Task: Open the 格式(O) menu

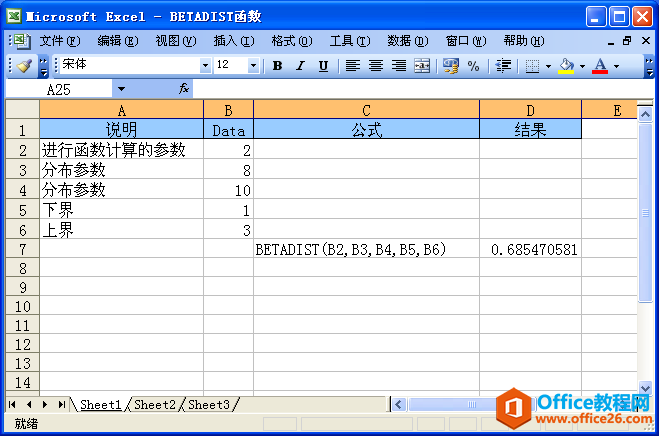Action: [292, 41]
